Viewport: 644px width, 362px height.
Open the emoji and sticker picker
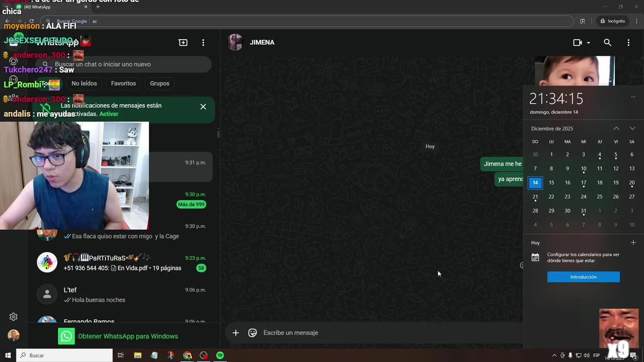pos(253,333)
